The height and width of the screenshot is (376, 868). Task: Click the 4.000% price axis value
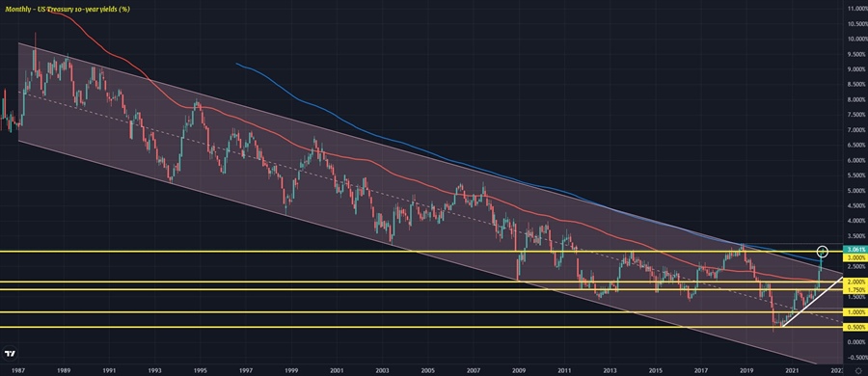click(855, 221)
